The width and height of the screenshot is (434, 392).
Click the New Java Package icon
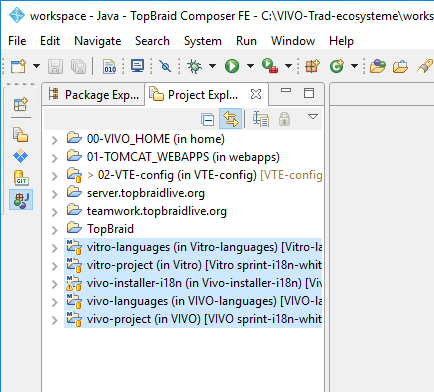coord(312,66)
